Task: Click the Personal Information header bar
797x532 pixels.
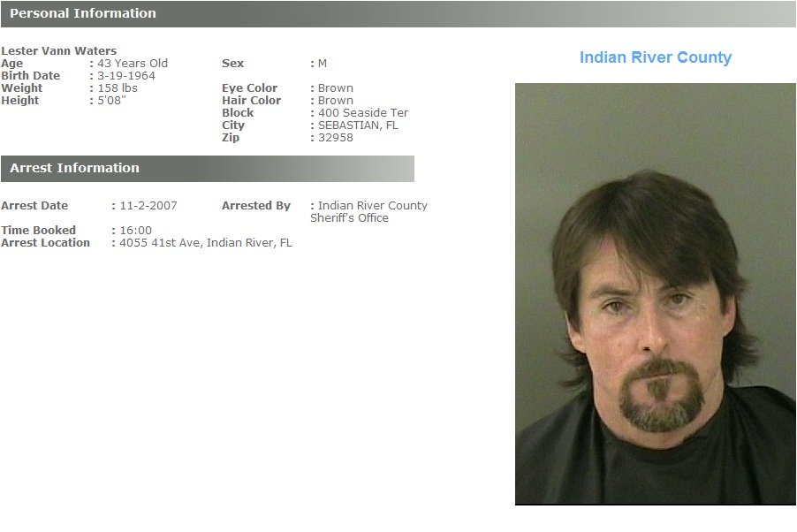Action: click(x=398, y=14)
